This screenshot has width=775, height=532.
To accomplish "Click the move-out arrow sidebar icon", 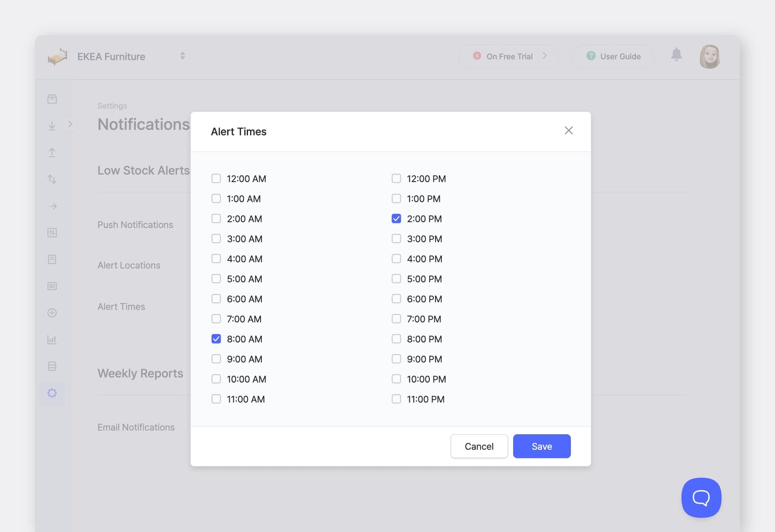I will tap(52, 206).
